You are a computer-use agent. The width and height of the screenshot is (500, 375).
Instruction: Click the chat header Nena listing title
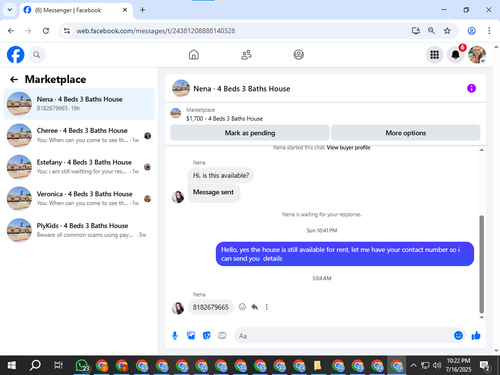[242, 89]
